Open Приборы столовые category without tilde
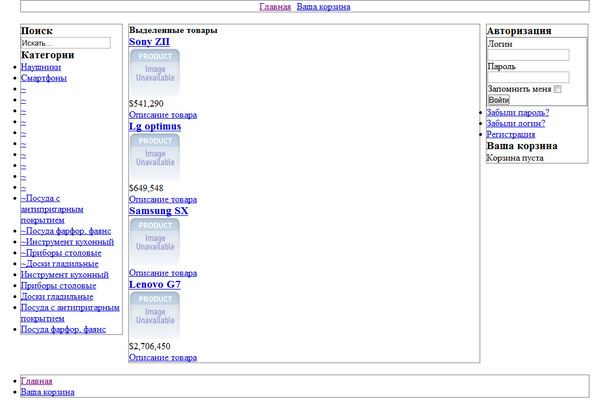 click(x=58, y=286)
